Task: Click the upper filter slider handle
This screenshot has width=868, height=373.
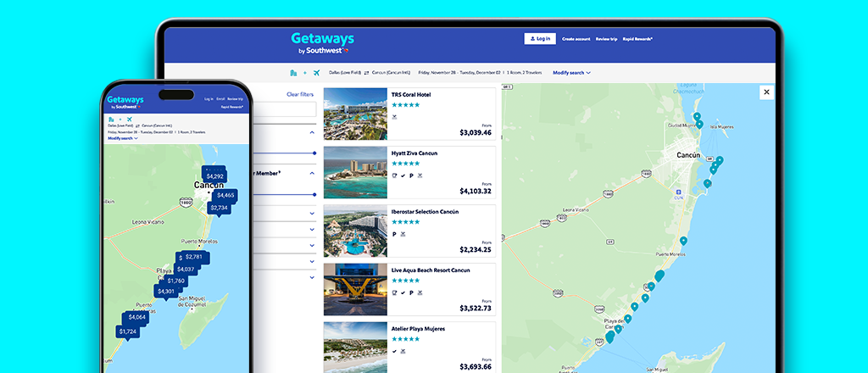Action: pos(314,153)
